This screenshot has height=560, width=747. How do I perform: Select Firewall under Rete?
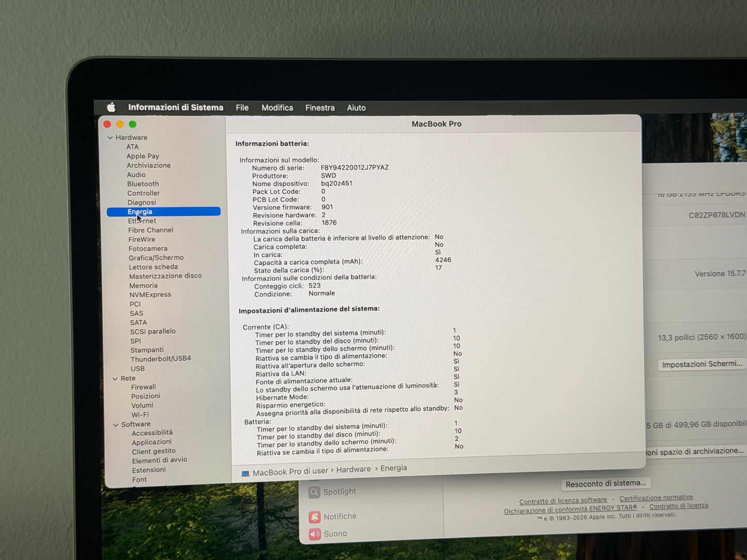[x=143, y=387]
